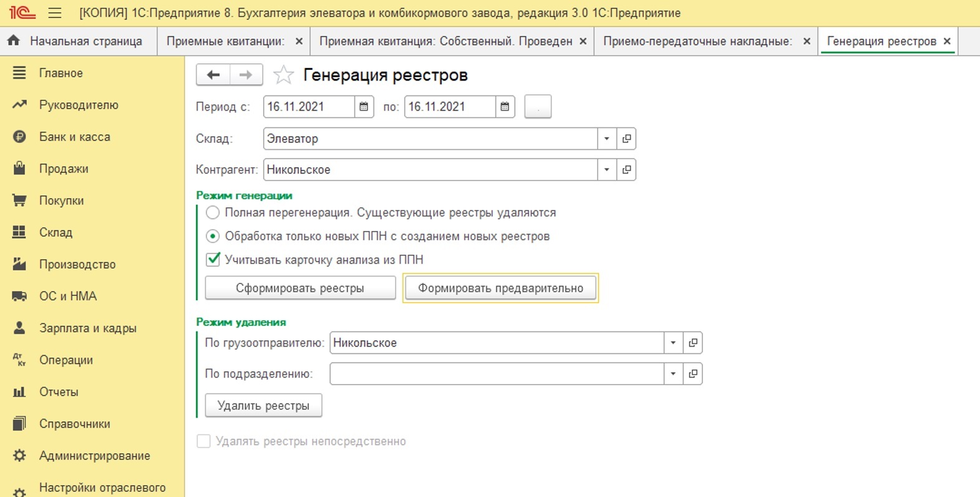The width and height of the screenshot is (980, 497).
Task: Go back with the left arrow button
Action: pos(213,75)
